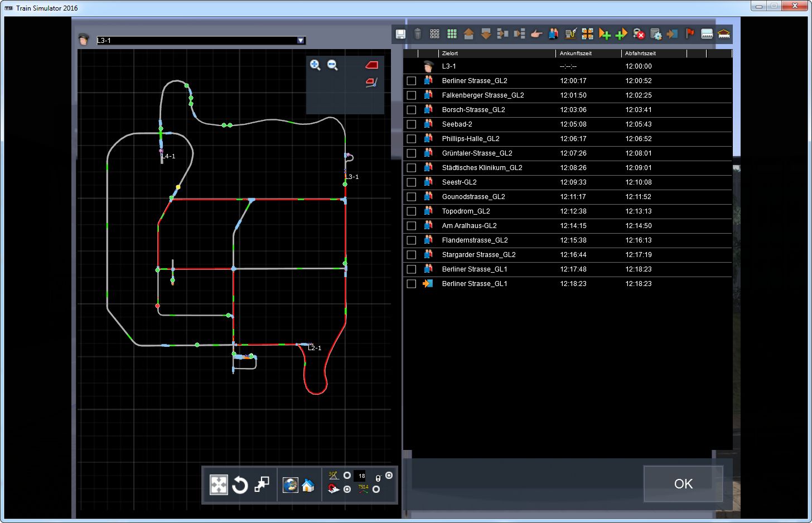Select the Flandernstrasse_GL2 timetable entry
The width and height of the screenshot is (812, 523).
click(475, 240)
